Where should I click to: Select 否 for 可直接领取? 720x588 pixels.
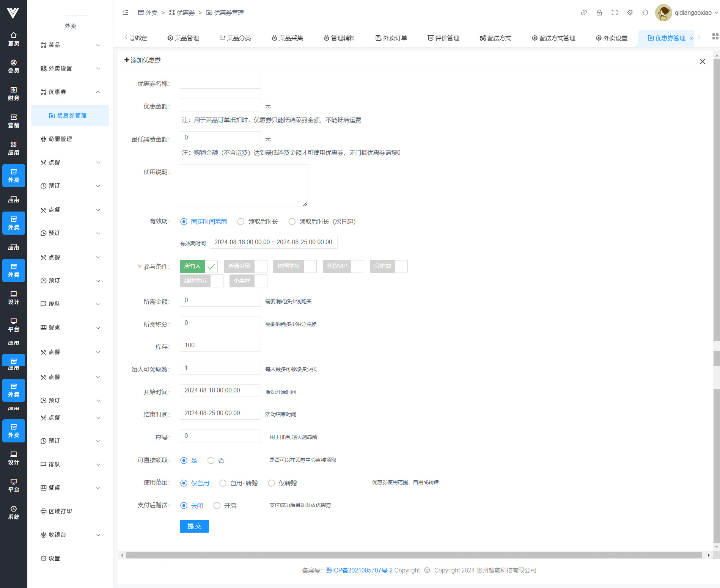(211, 461)
